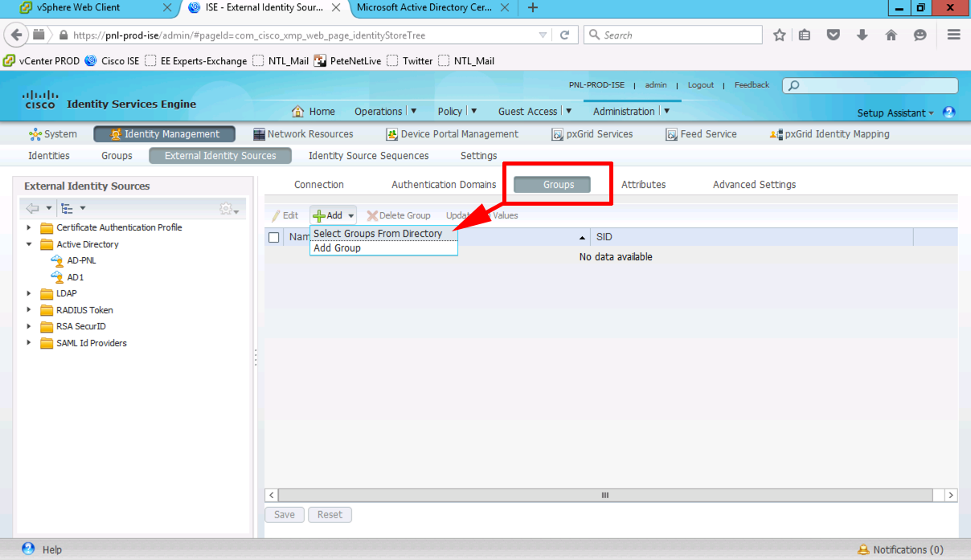Select the AD-PNL text in the tree
This screenshot has height=560, width=971.
[81, 260]
